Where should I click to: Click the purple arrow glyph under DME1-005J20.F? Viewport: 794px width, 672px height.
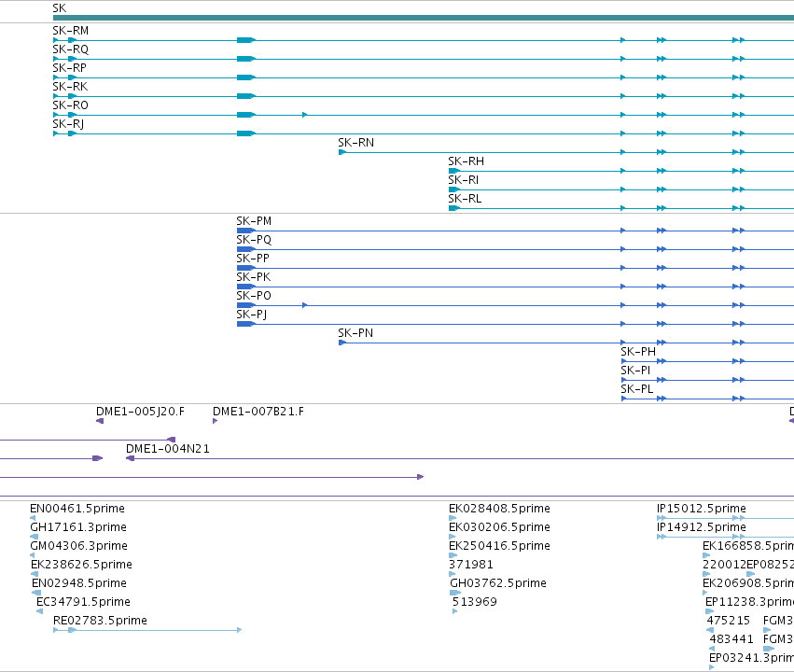[100, 421]
